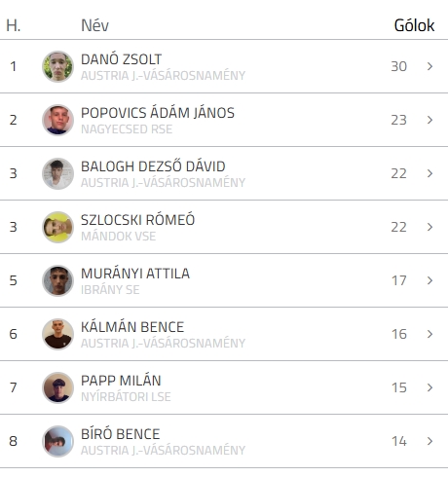Expand the Danó Zsolt row chevron
The width and height of the screenshot is (448, 477).
pyautogui.click(x=429, y=66)
